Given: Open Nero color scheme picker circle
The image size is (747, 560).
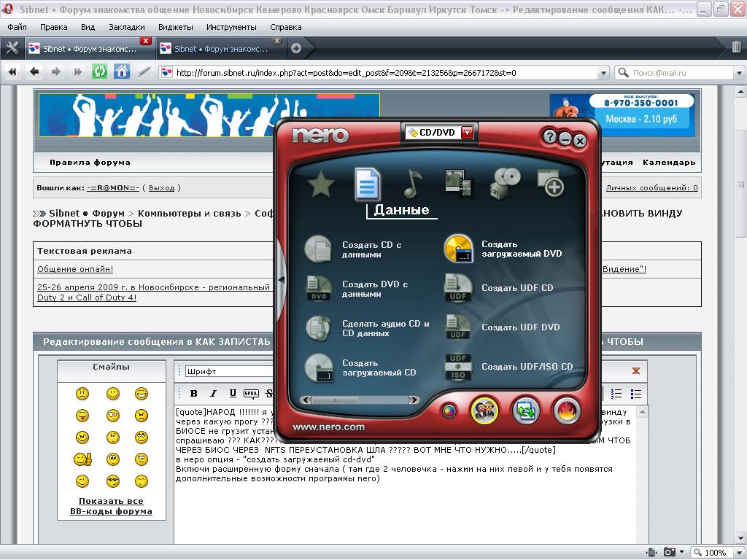Looking at the screenshot, I should [x=449, y=411].
